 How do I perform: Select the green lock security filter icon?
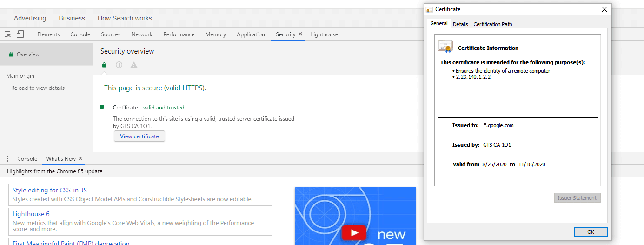[104, 65]
